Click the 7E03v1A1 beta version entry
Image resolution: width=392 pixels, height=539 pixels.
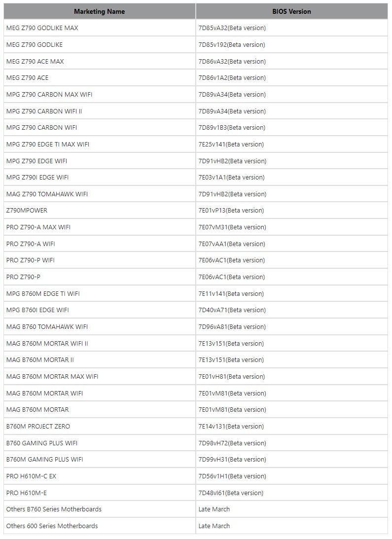click(x=231, y=178)
